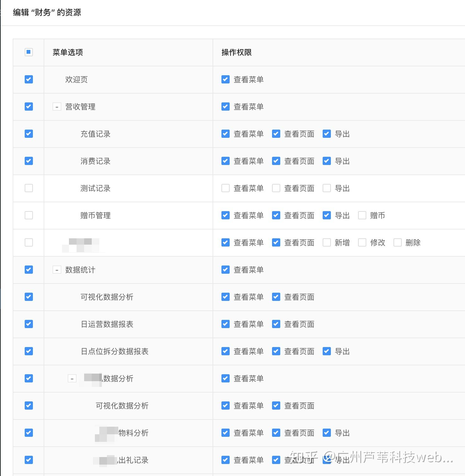The width and height of the screenshot is (465, 476).
Task: Check the 赠币管理 row checkbox
Action: click(x=28, y=215)
